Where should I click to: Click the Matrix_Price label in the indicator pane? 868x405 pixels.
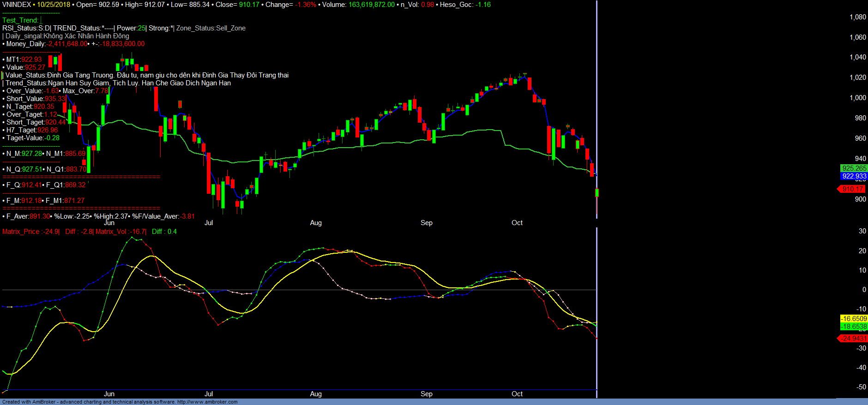[21, 232]
